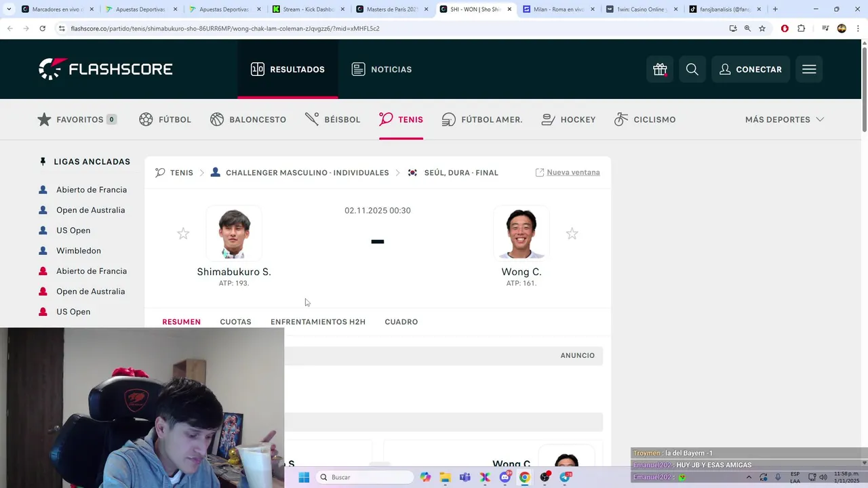This screenshot has width=868, height=488.
Task: Open Favoritos star in sports bar
Action: (77, 119)
